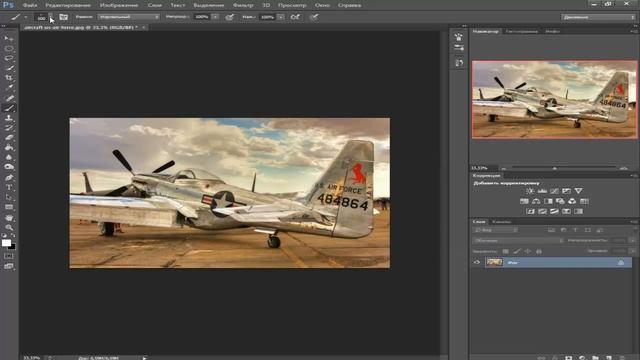Open the Просмотр menu
This screenshot has width=640, height=360.
(292, 5)
